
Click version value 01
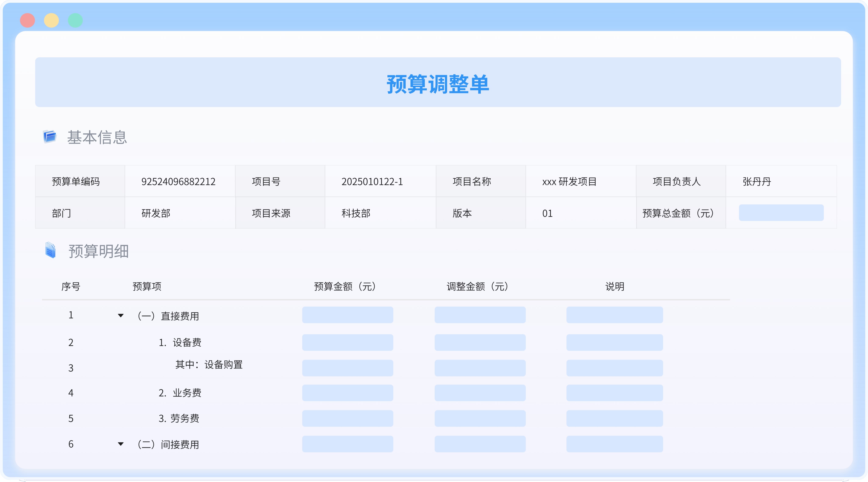click(547, 213)
